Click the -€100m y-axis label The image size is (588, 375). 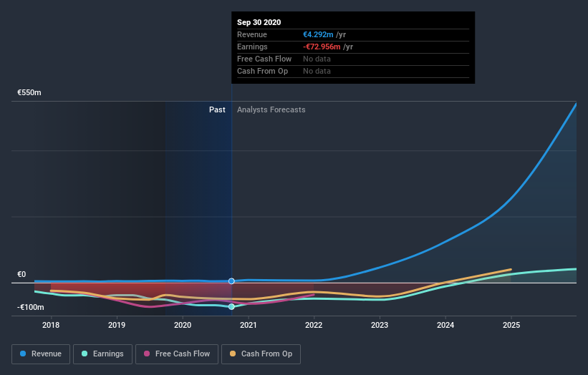[31, 307]
